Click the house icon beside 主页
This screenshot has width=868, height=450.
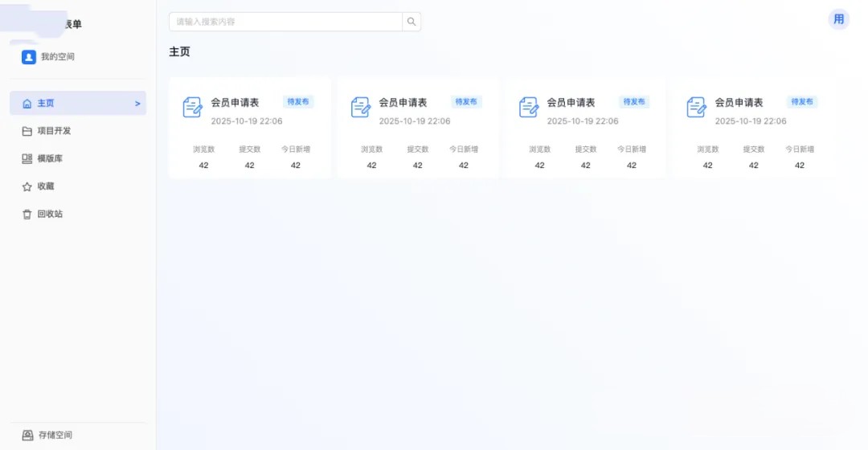tap(27, 104)
